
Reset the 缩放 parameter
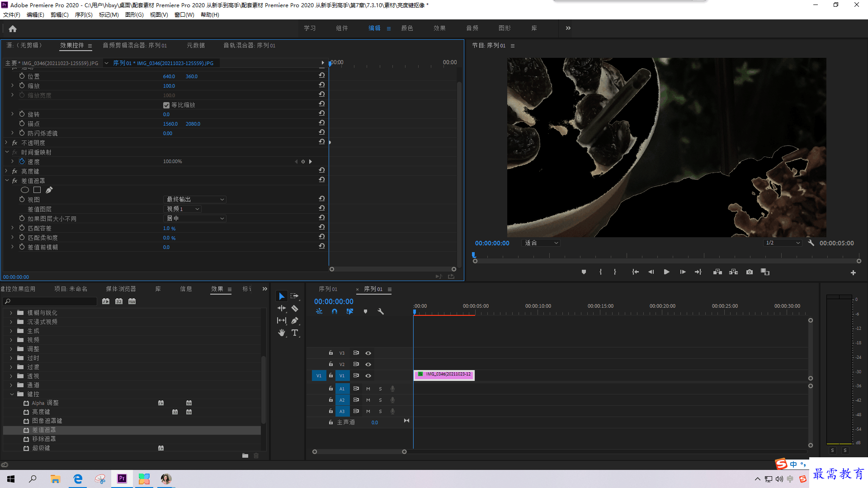coord(321,85)
